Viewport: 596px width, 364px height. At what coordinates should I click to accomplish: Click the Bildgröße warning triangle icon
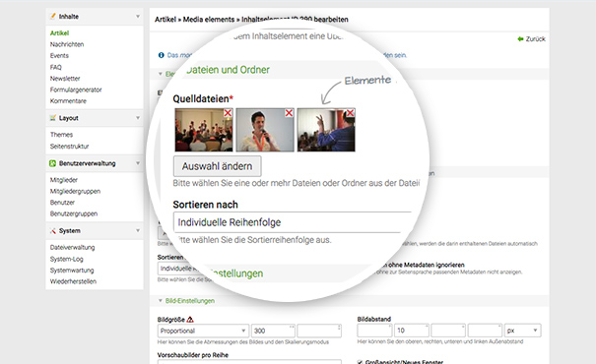coord(190,319)
